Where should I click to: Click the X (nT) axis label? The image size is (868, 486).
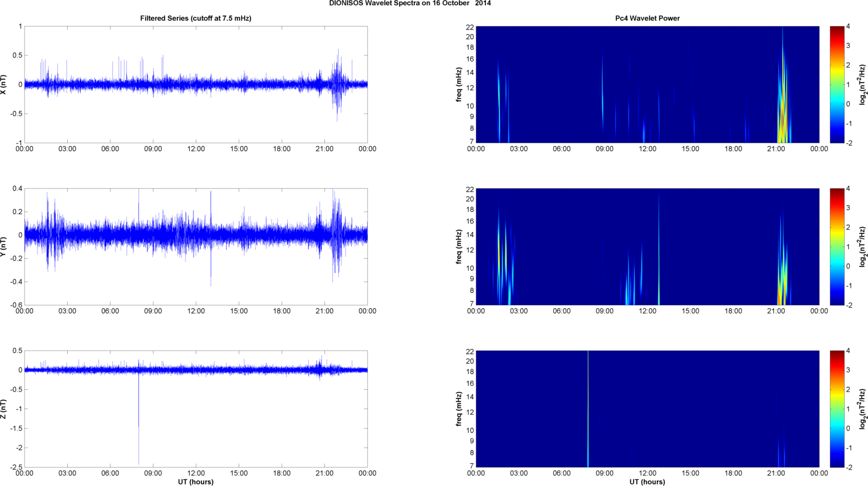(5, 84)
